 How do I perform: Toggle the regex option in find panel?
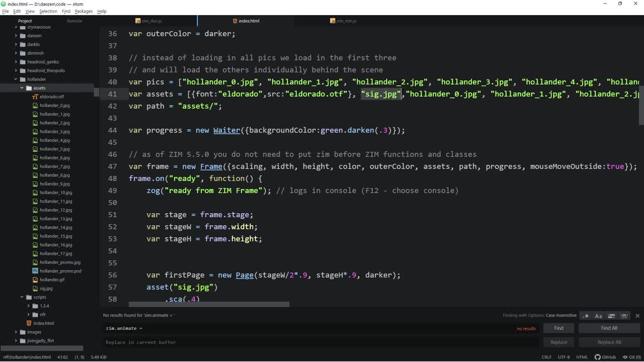pos(586,316)
